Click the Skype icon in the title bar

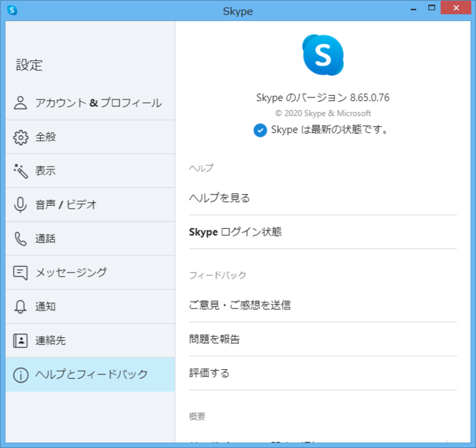click(12, 10)
